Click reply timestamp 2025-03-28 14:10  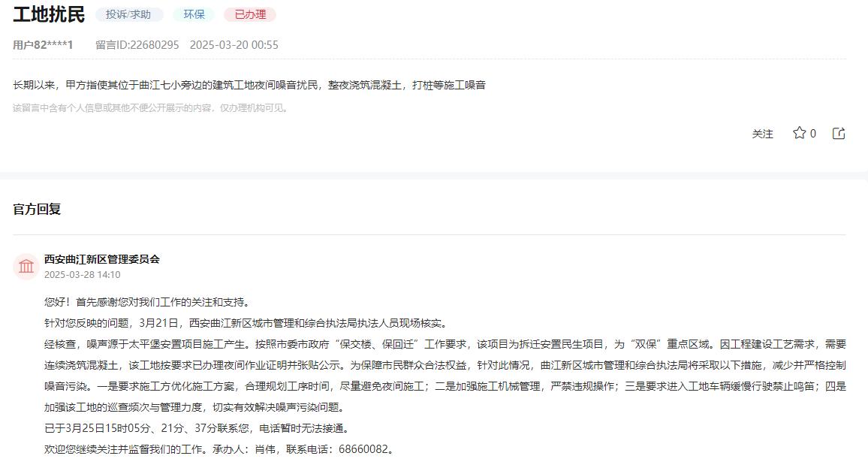83,275
